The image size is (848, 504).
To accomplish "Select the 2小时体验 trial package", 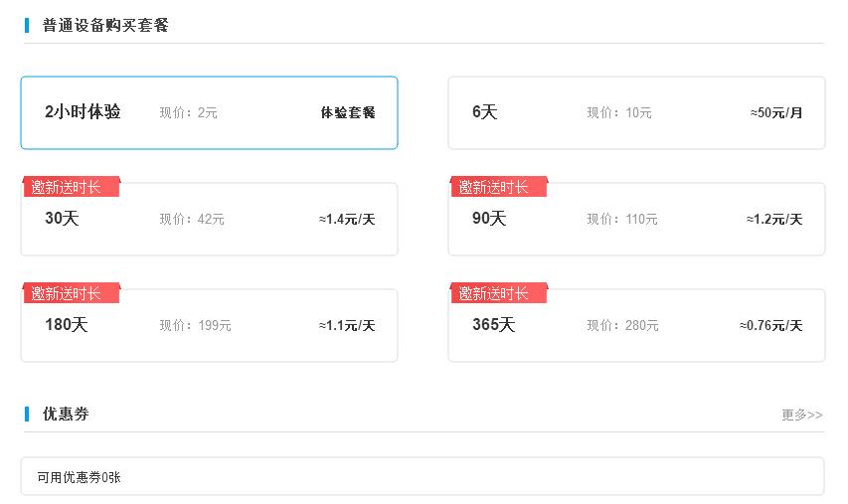I will point(209,112).
